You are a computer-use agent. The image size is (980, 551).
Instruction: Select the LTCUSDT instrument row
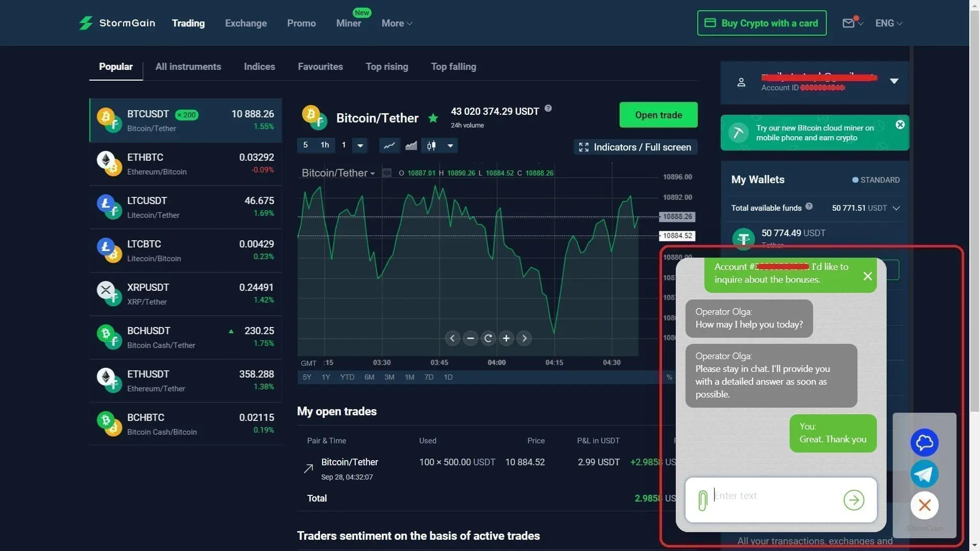click(185, 207)
